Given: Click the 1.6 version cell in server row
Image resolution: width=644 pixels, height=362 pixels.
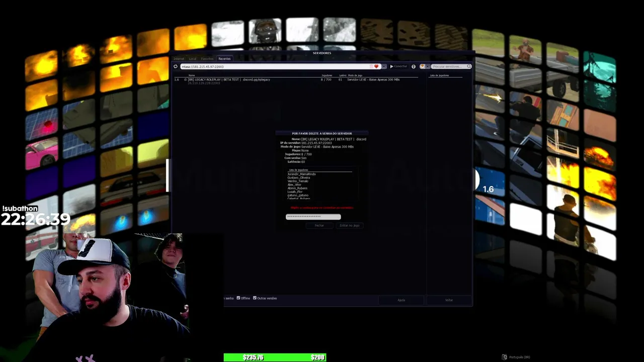Looking at the screenshot, I should pos(177,79).
